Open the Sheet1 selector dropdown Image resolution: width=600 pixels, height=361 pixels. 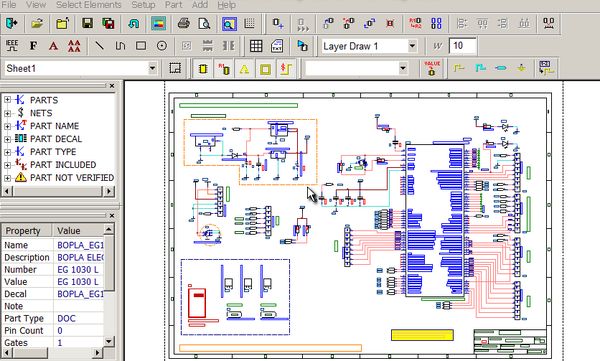(152, 69)
